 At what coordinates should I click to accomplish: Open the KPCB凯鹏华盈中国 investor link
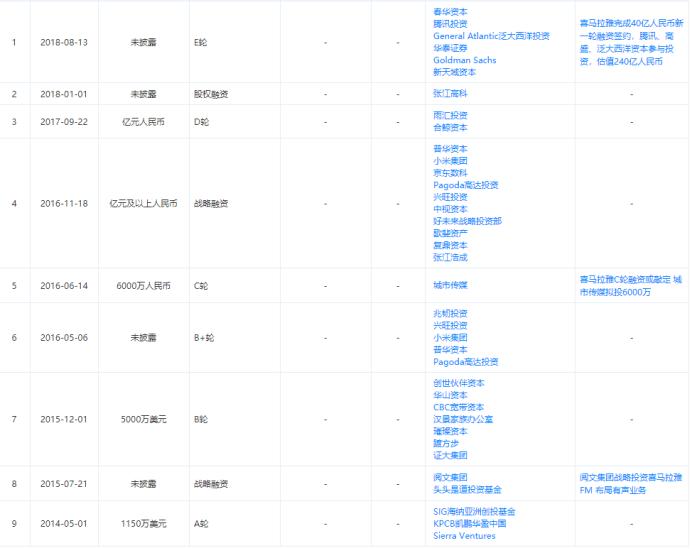pos(470,524)
